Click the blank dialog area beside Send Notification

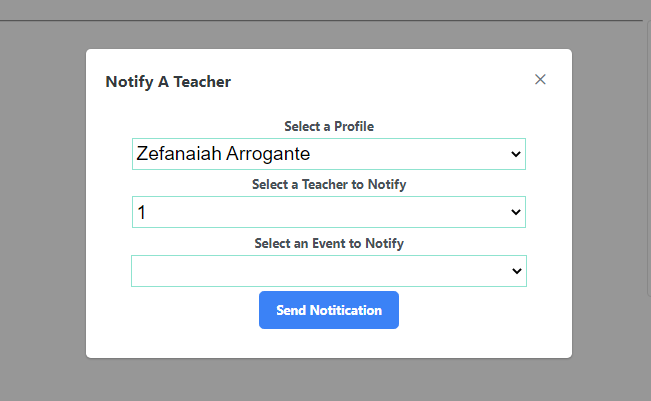[x=480, y=310]
